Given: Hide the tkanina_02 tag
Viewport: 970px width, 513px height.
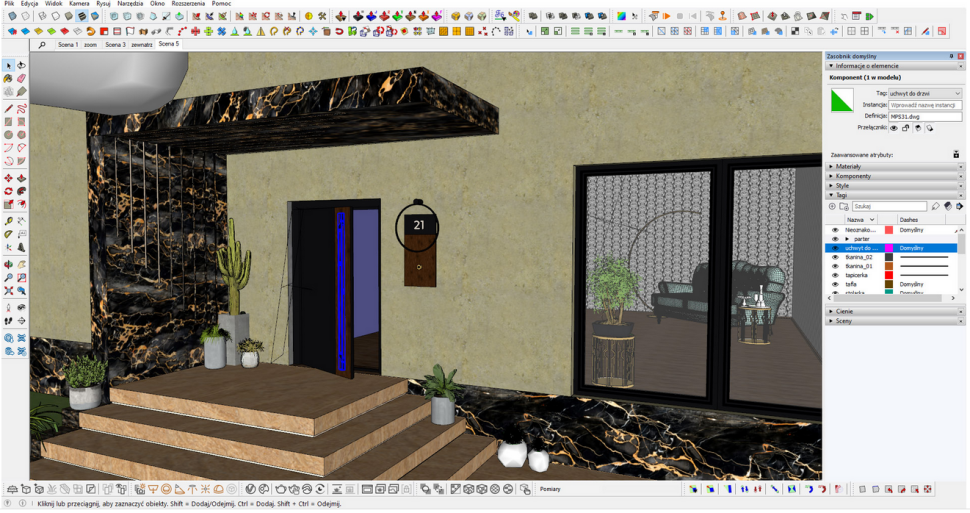Looking at the screenshot, I should tap(835, 257).
